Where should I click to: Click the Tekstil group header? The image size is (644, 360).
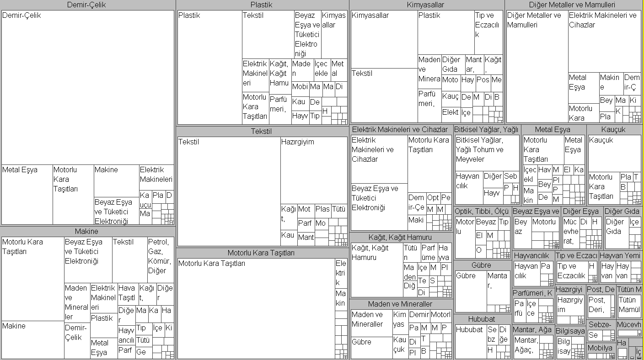[x=262, y=132]
